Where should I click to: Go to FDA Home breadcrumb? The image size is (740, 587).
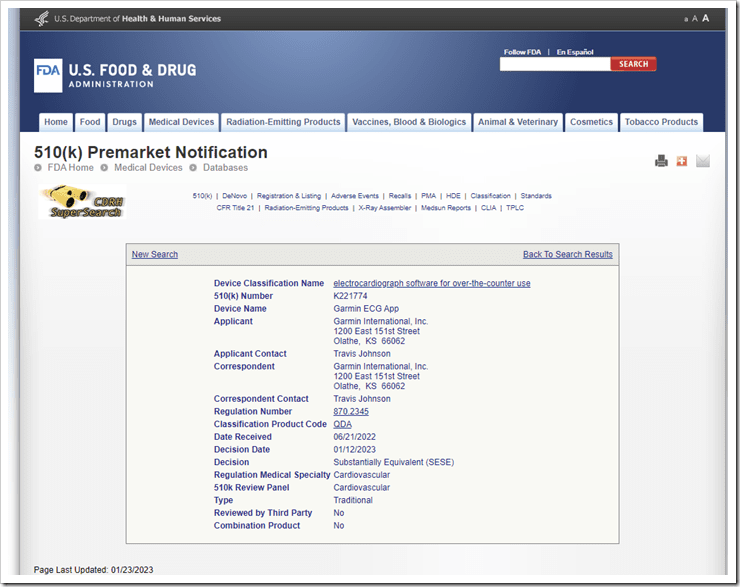(x=70, y=168)
